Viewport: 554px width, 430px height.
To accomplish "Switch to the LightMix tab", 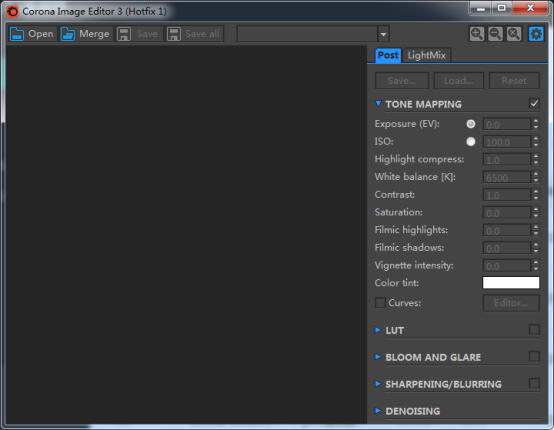I will pyautogui.click(x=426, y=55).
